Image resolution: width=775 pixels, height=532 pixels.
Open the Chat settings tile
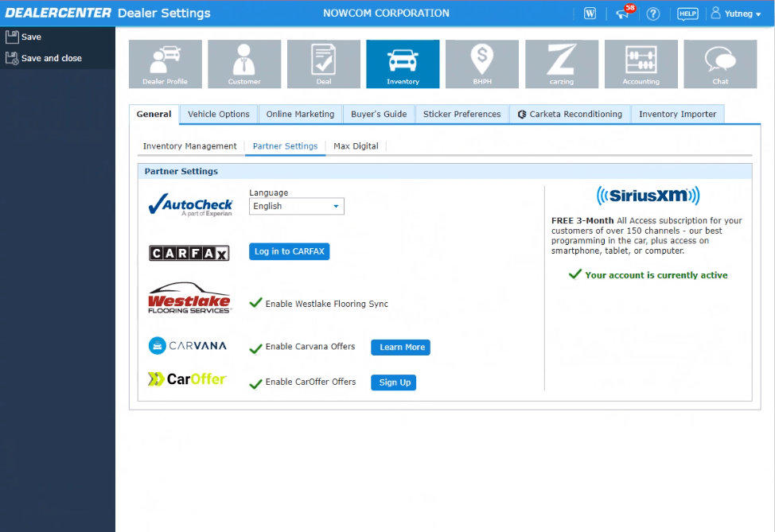coord(720,64)
